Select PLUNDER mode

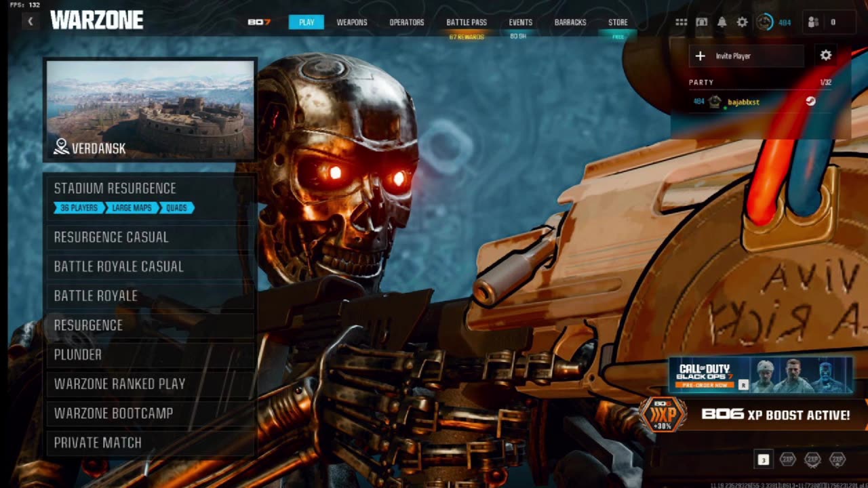tap(150, 354)
